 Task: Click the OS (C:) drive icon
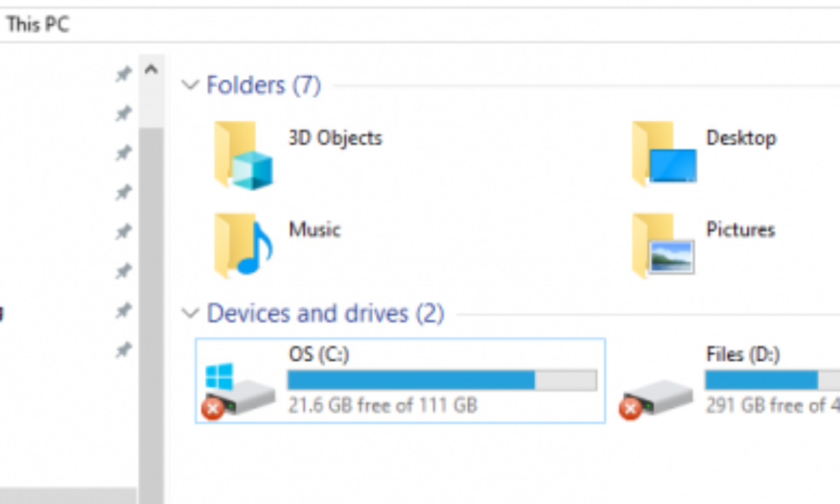click(x=240, y=391)
